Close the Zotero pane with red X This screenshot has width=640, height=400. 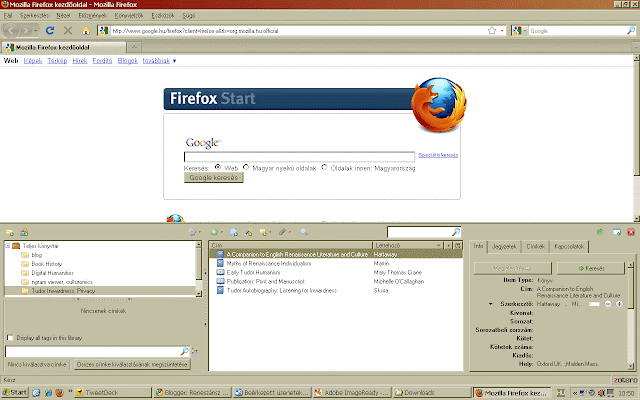(x=631, y=232)
